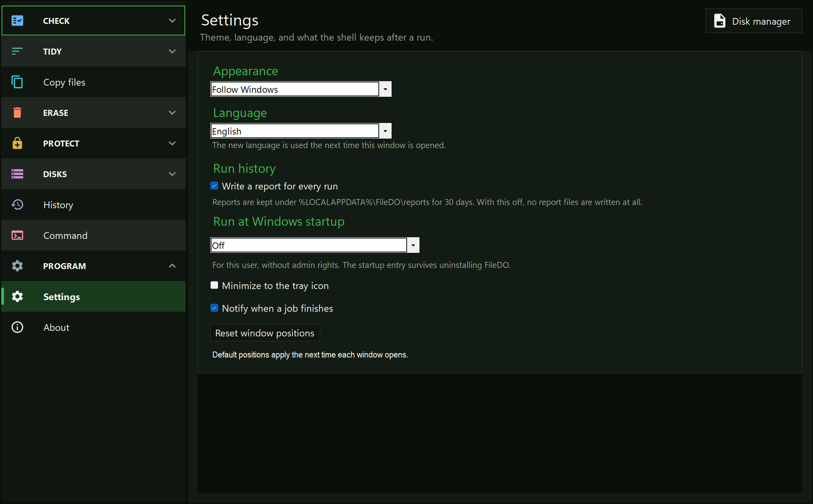The image size is (813, 504).
Task: Click the History clock icon
Action: tap(17, 205)
